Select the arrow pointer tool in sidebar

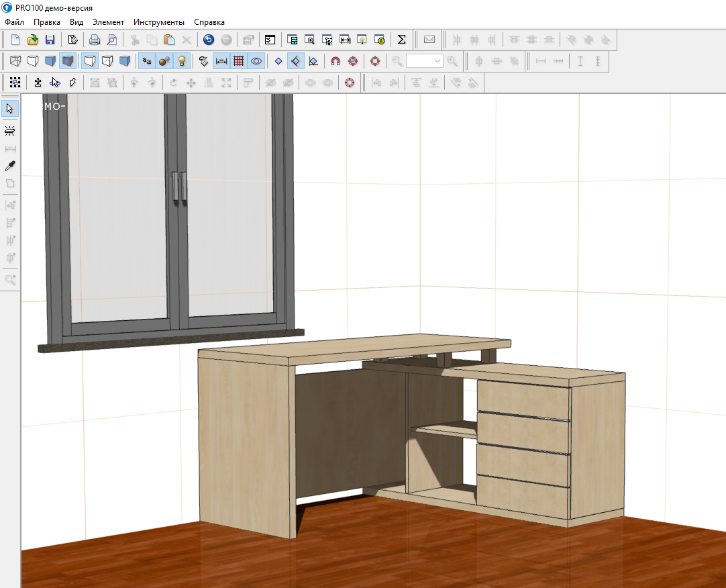(9, 109)
